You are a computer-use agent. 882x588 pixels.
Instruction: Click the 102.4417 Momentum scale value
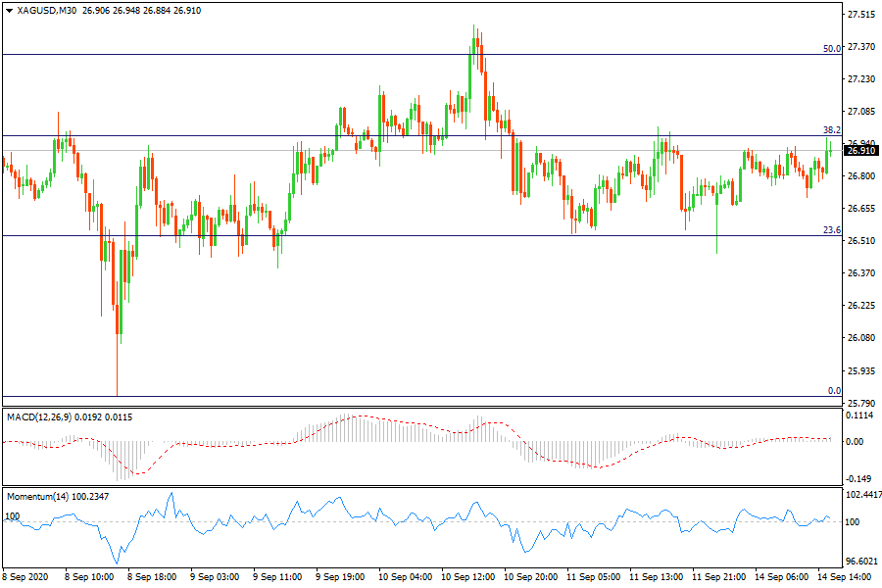[862, 494]
